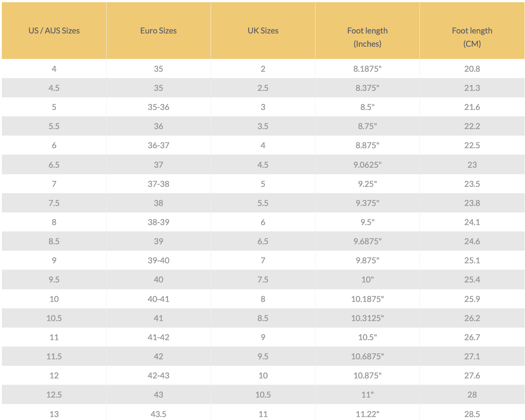Select the "Foot length (Inches)" header
The height and width of the screenshot is (420, 525).
(x=367, y=37)
